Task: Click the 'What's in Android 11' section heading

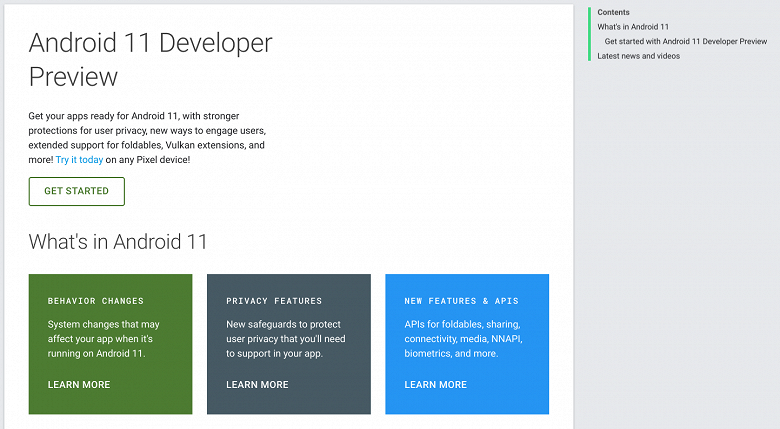Action: [x=118, y=242]
